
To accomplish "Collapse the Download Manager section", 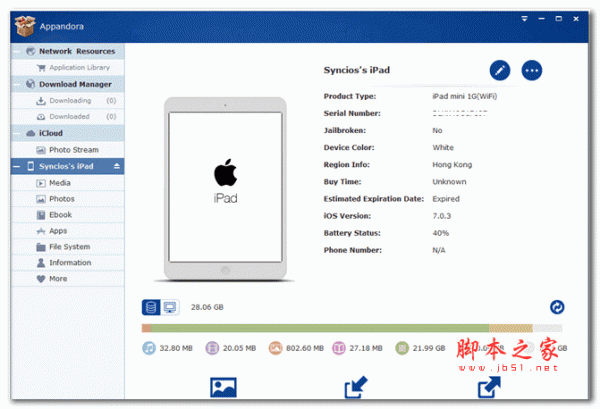I will pyautogui.click(x=16, y=84).
